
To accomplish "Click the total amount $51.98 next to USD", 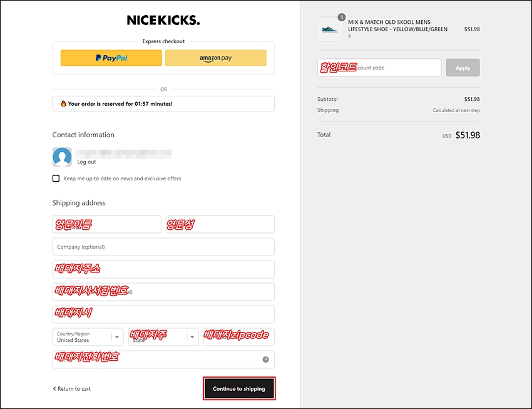I will point(468,135).
